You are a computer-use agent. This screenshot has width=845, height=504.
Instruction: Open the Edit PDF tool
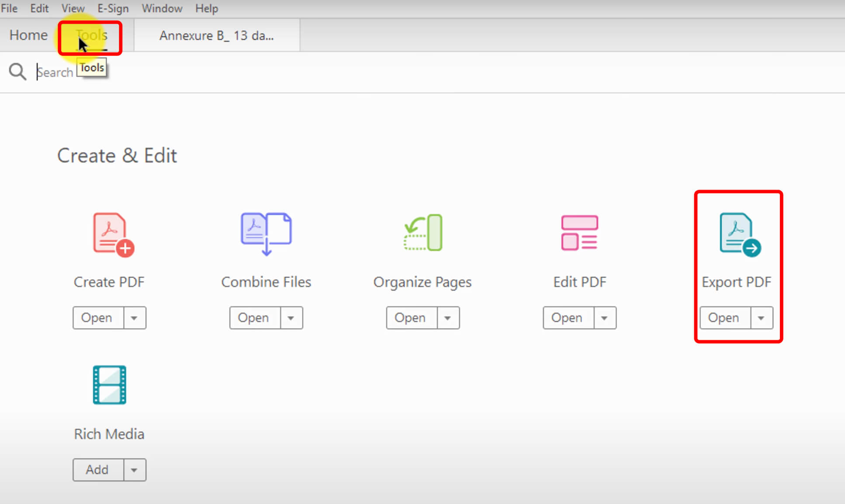point(568,318)
